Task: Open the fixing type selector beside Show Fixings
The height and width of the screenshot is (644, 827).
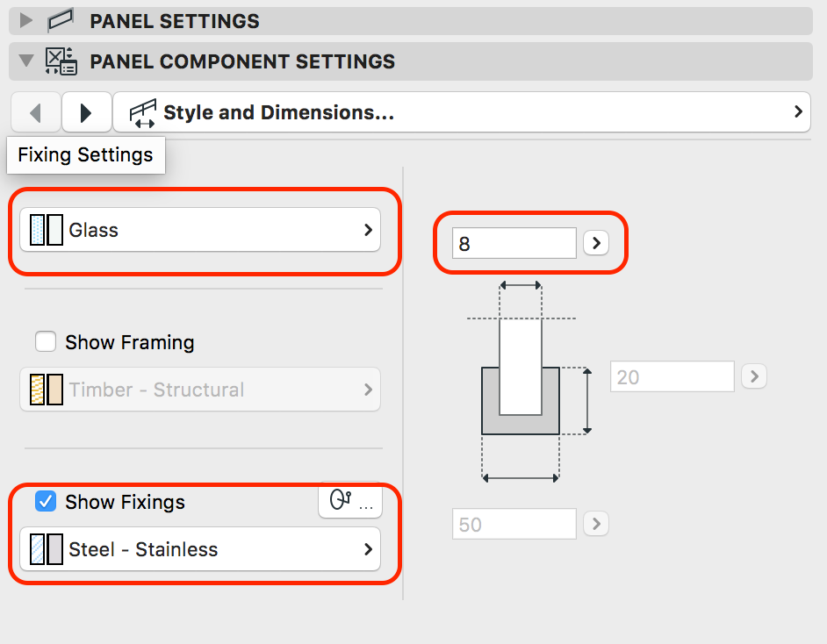Action: 349,501
